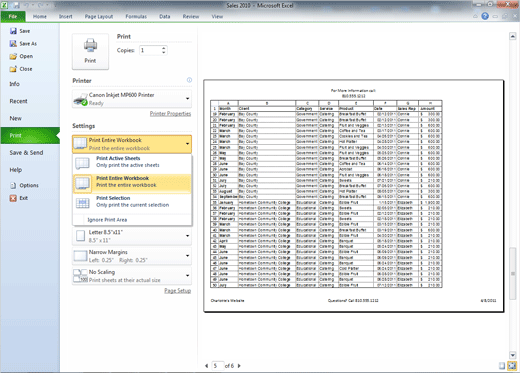Open the Help question mark icon

coord(485,16)
